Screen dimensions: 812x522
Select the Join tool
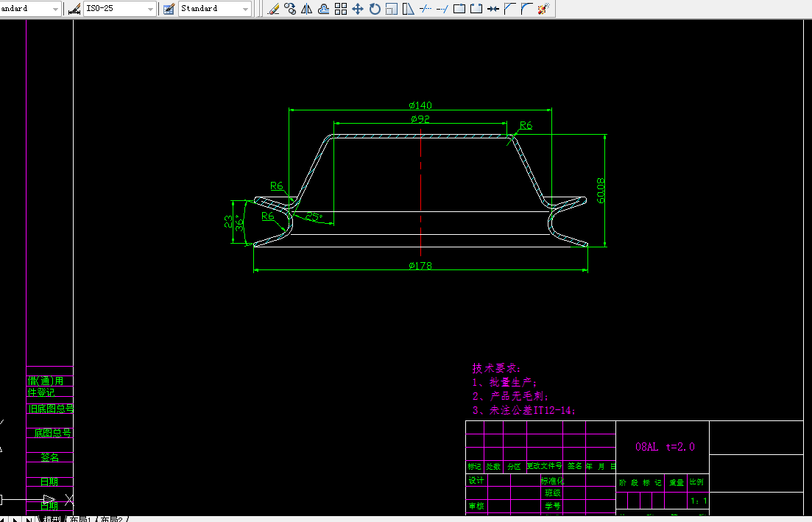click(x=493, y=9)
